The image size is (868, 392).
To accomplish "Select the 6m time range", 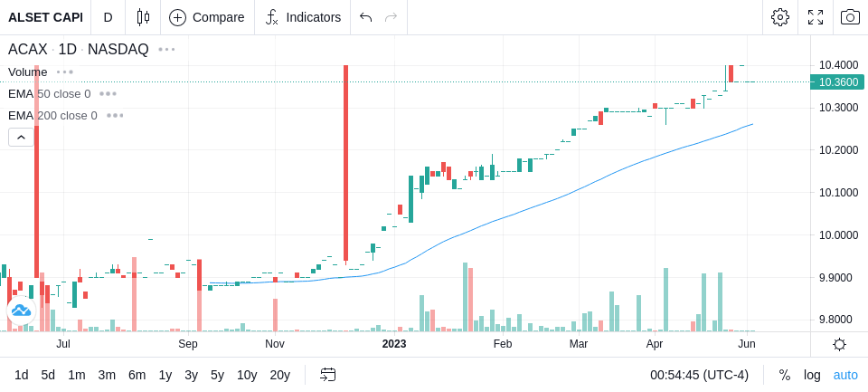I will coord(137,376).
